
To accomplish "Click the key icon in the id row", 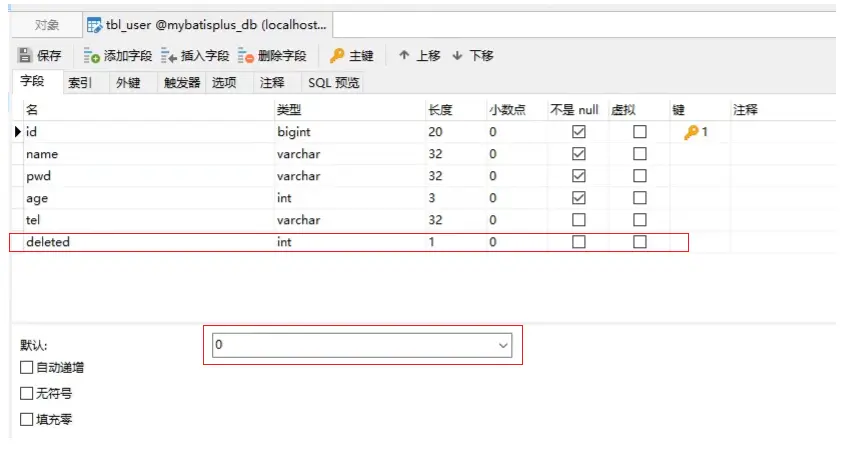I will (691, 132).
